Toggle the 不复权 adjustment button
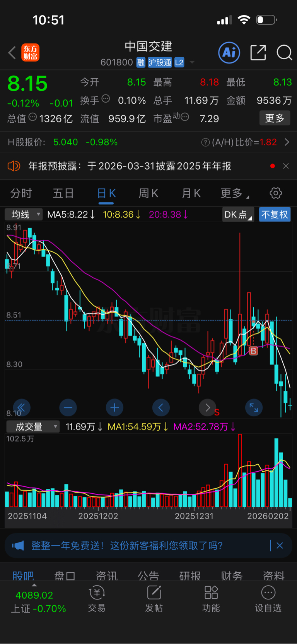The image size is (297, 644). [275, 215]
